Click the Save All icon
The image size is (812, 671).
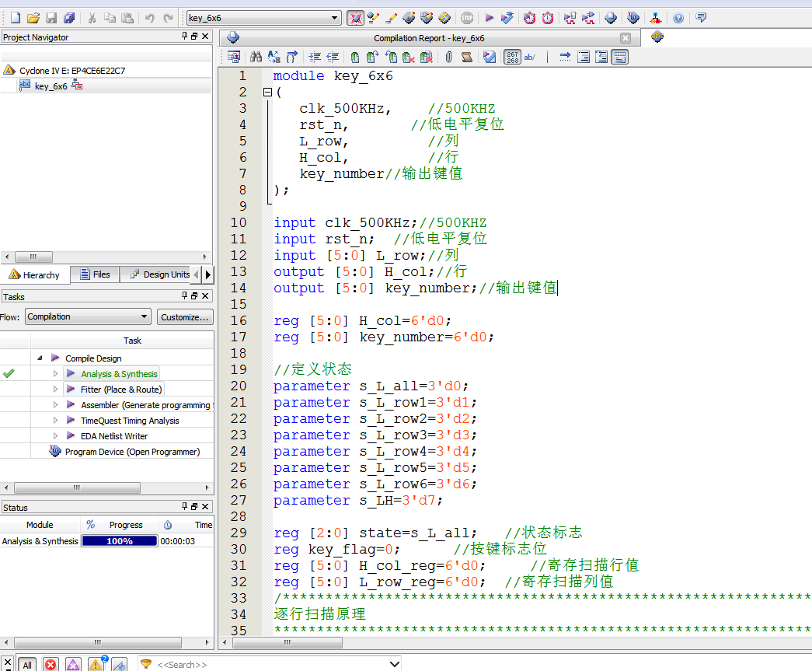tap(69, 18)
